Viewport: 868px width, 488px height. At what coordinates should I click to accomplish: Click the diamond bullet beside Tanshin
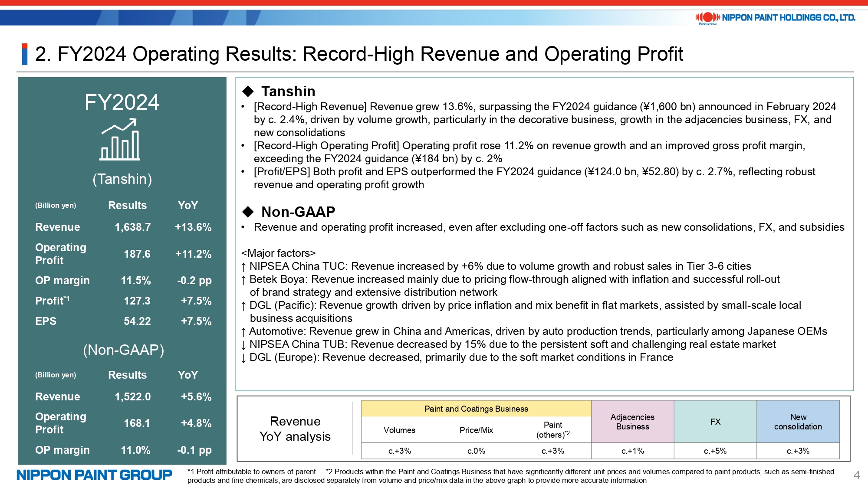tap(248, 91)
